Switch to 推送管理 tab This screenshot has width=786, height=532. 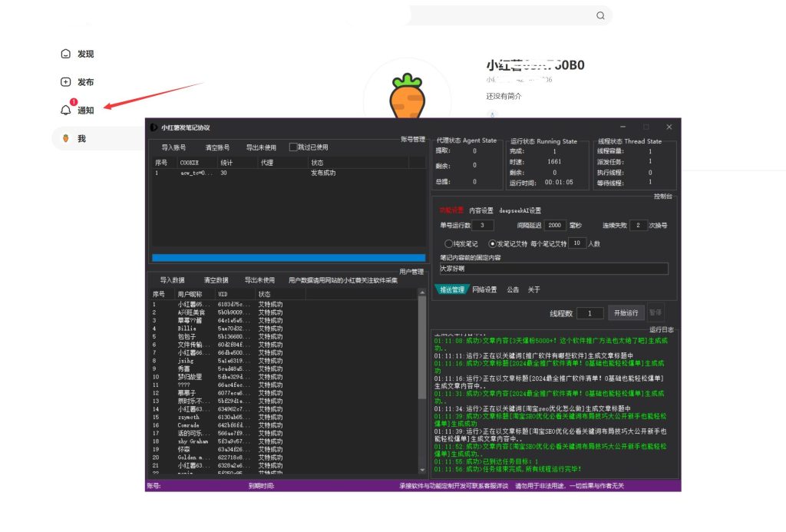click(451, 290)
